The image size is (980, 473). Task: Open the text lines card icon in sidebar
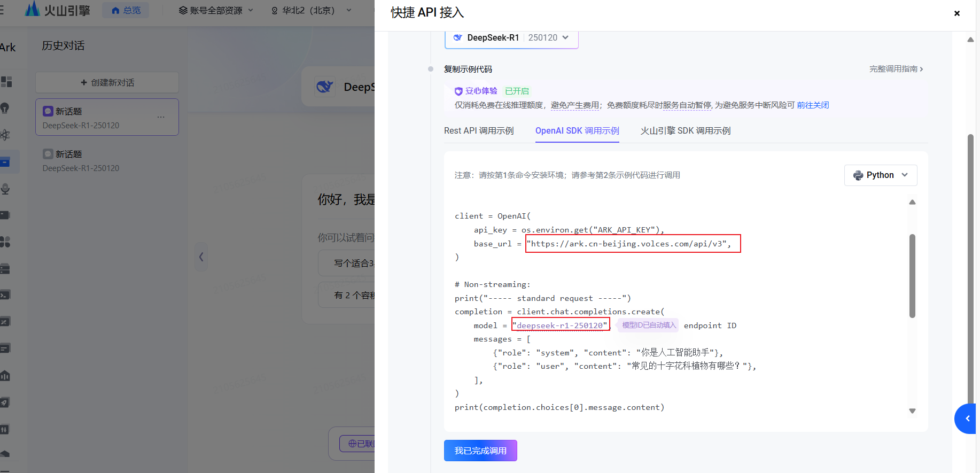pyautogui.click(x=5, y=348)
